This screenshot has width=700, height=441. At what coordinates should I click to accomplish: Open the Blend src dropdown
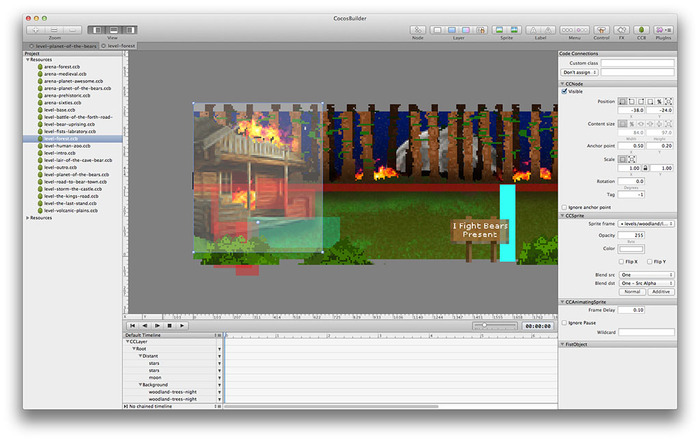coord(646,274)
